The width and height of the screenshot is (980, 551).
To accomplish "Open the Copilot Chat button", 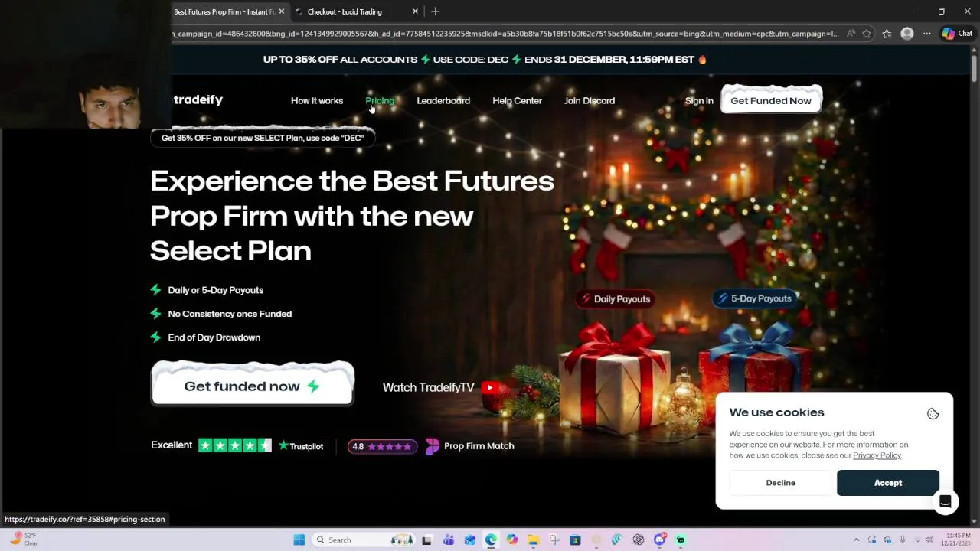I will pyautogui.click(x=957, y=34).
